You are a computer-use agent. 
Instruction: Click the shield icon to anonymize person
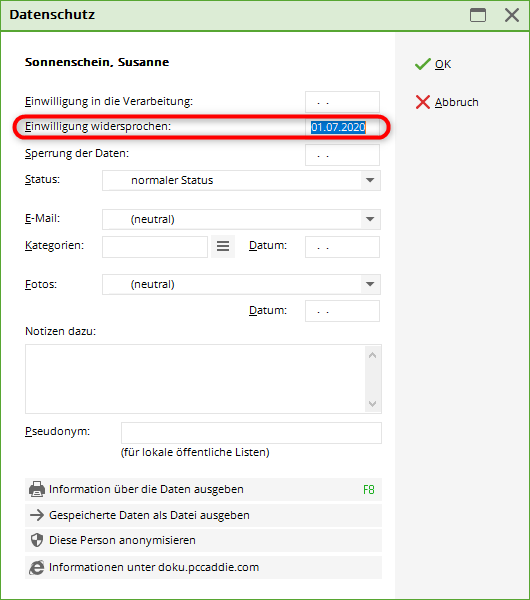37,540
